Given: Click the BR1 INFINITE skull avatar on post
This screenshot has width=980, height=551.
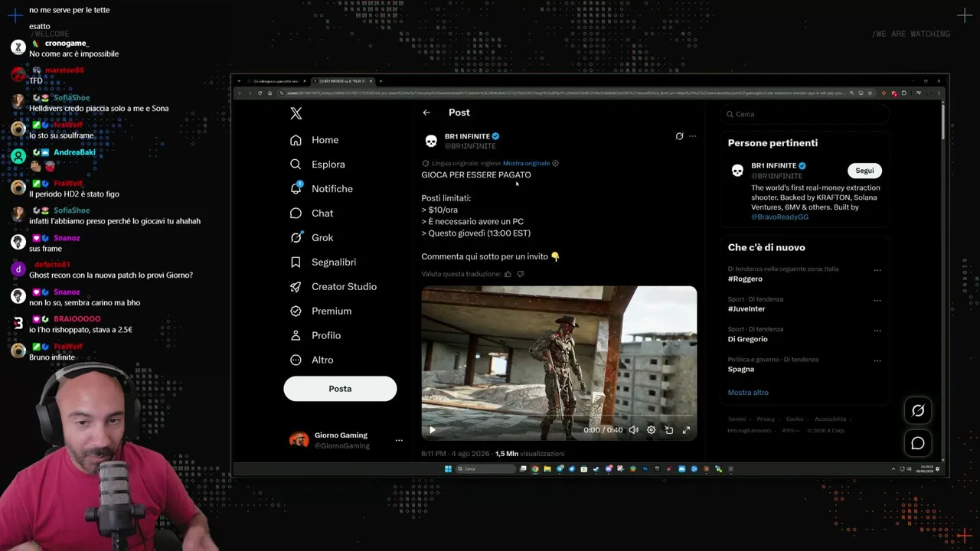Looking at the screenshot, I should click(x=431, y=141).
